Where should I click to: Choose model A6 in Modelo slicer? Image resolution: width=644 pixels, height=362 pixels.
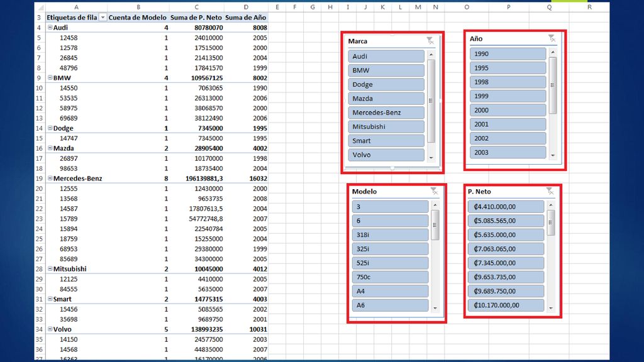coord(390,305)
